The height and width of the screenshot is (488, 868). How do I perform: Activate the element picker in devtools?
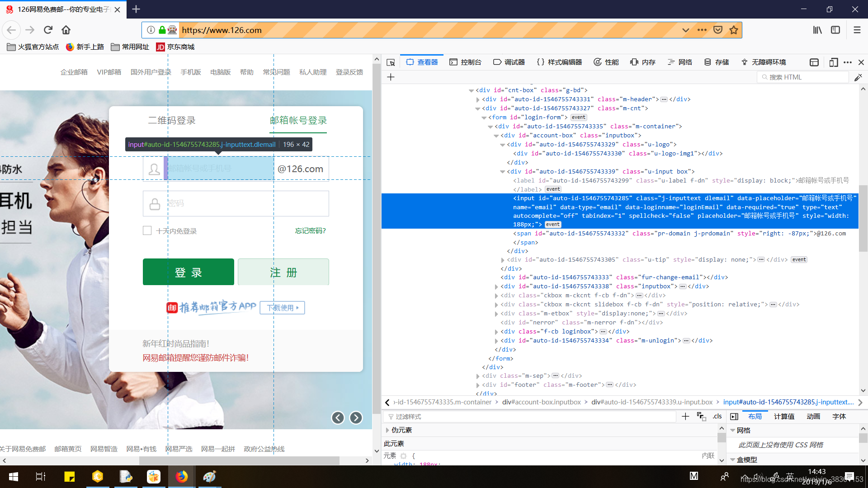pyautogui.click(x=391, y=62)
